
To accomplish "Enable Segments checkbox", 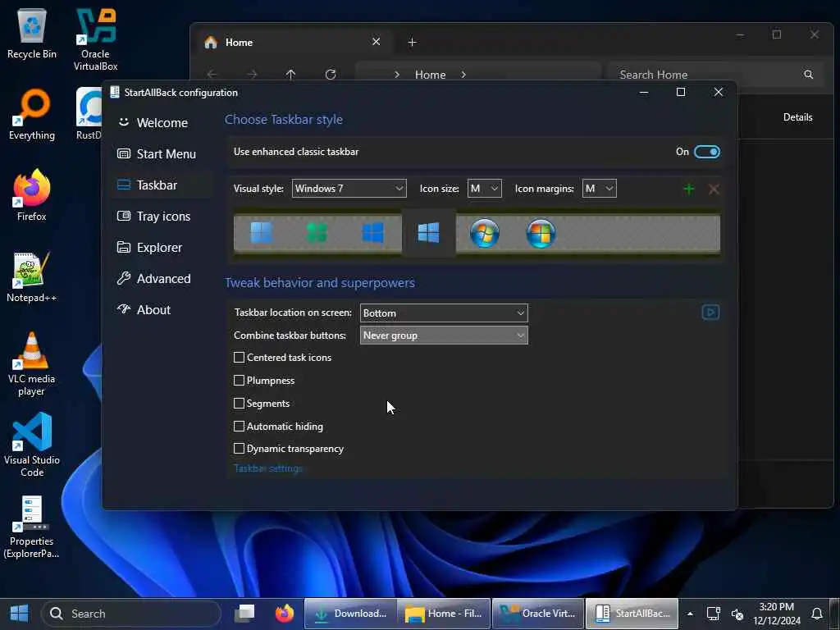I will click(x=239, y=404).
